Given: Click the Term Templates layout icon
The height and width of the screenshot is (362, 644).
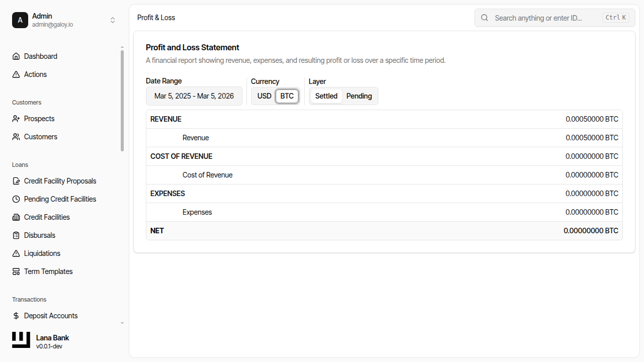Looking at the screenshot, I should pyautogui.click(x=16, y=271).
